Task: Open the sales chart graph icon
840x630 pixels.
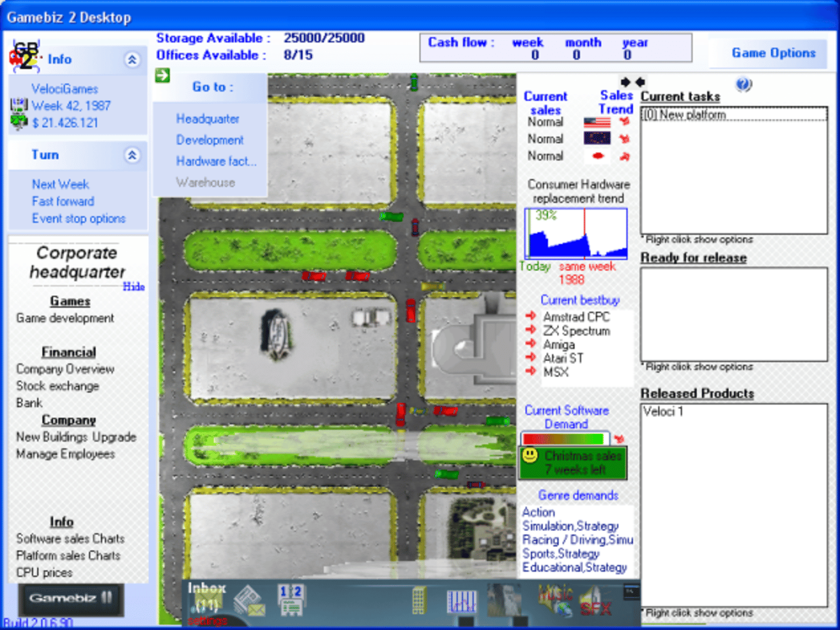Action: point(461,601)
